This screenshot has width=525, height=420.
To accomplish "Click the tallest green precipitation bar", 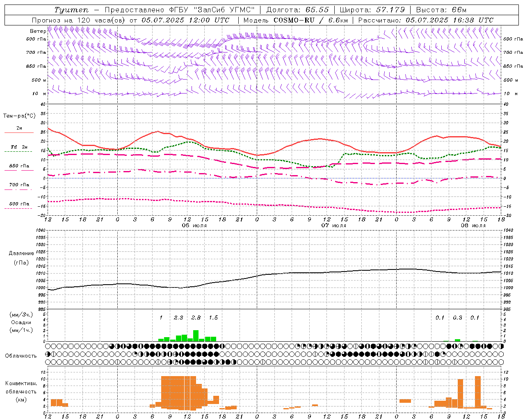I will tap(196, 336).
